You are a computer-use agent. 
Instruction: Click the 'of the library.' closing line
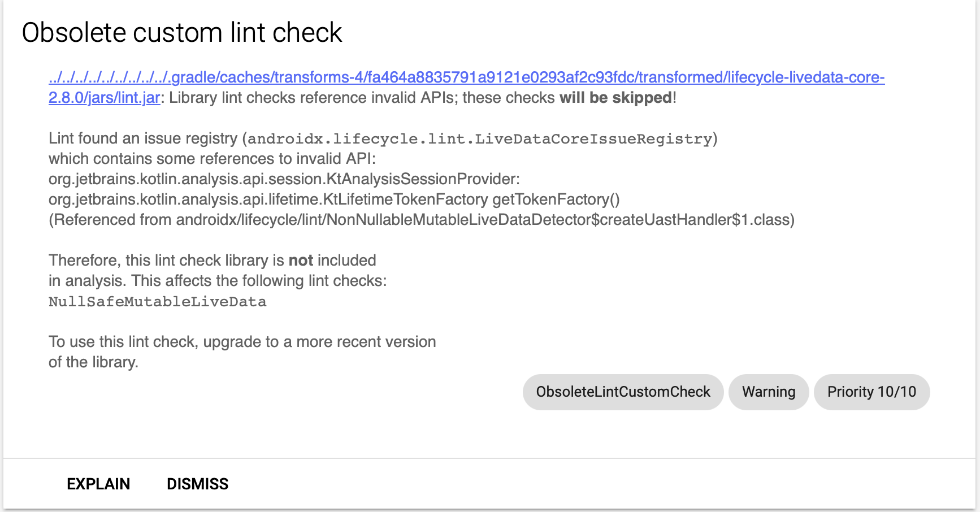[x=93, y=362]
